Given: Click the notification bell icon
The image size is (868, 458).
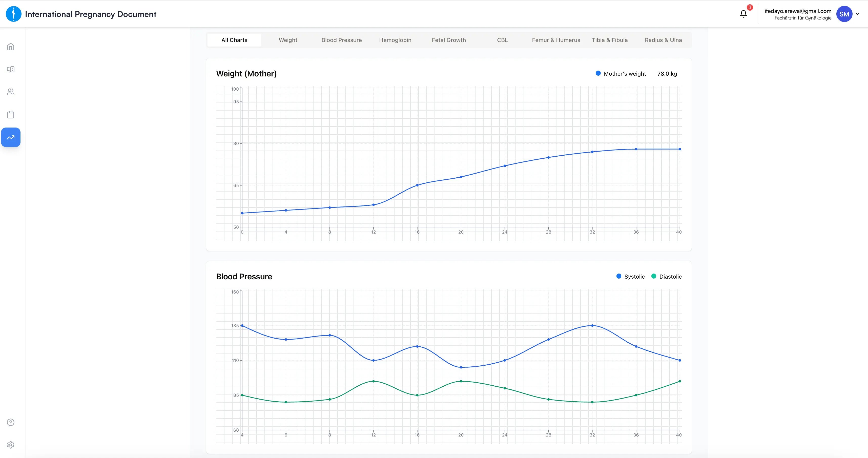Looking at the screenshot, I should tap(743, 14).
